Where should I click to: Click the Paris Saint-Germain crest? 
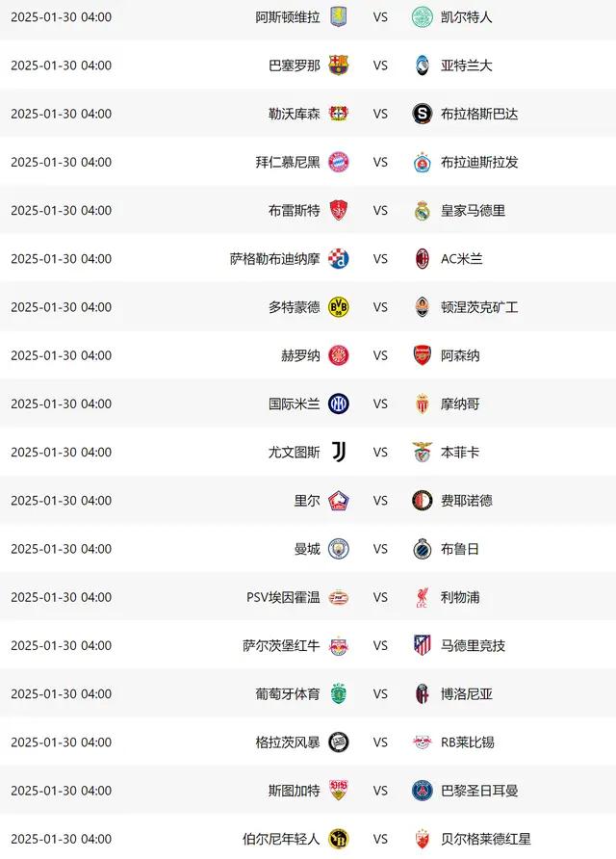pos(422,791)
